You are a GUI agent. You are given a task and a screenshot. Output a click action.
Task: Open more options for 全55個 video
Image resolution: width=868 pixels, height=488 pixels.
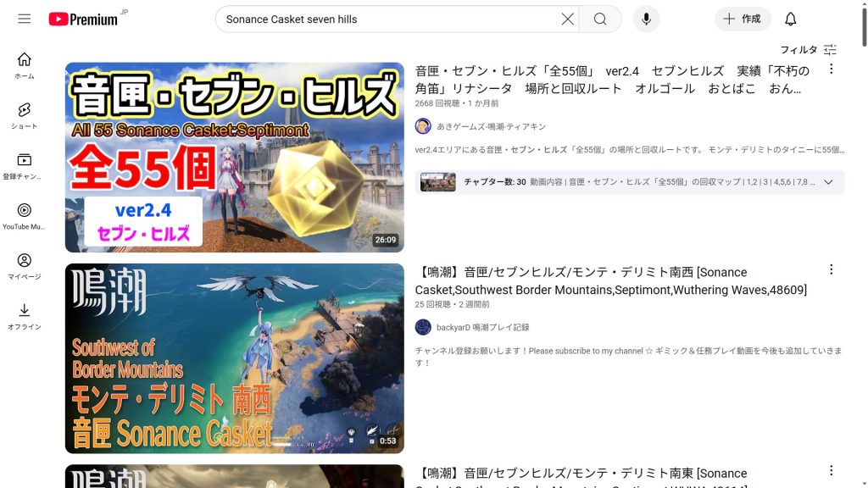pyautogui.click(x=831, y=69)
